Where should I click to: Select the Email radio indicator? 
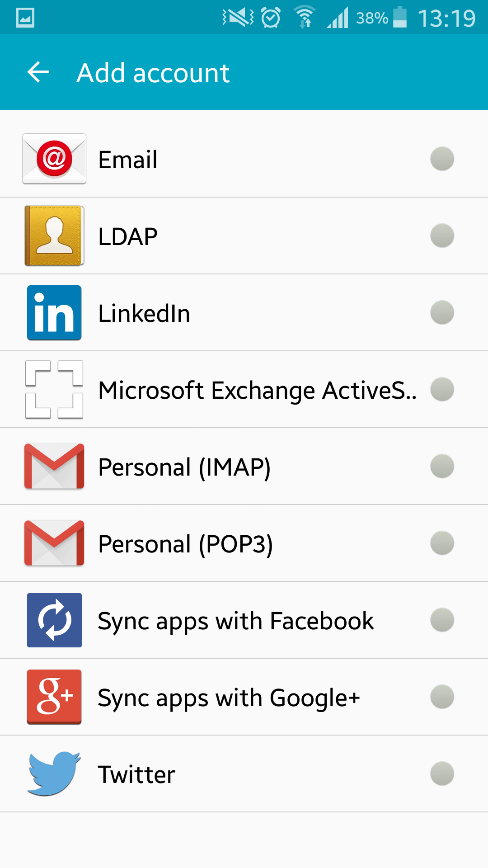tap(442, 159)
